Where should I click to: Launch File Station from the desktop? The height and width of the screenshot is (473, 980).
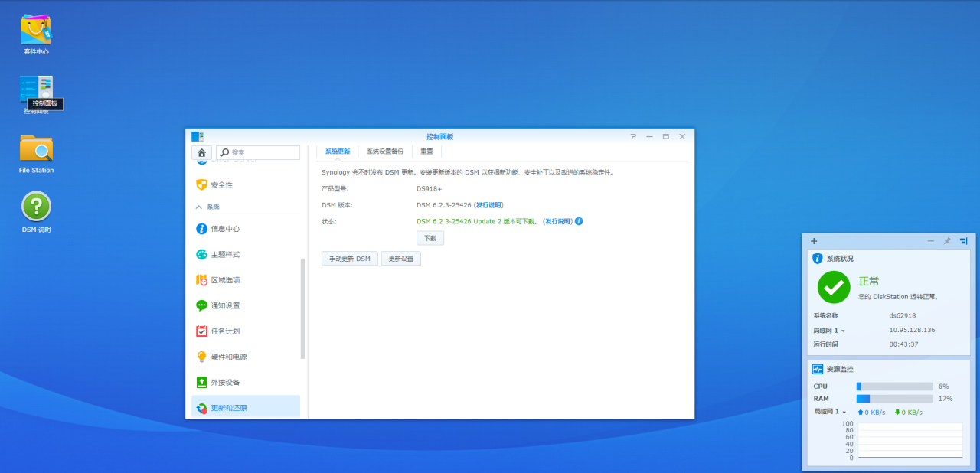(x=36, y=148)
